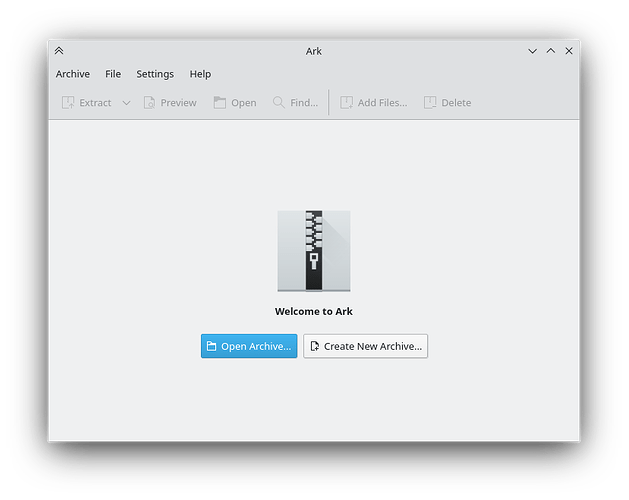Click the zipper archive image
The width and height of the screenshot is (629, 500).
(x=314, y=251)
